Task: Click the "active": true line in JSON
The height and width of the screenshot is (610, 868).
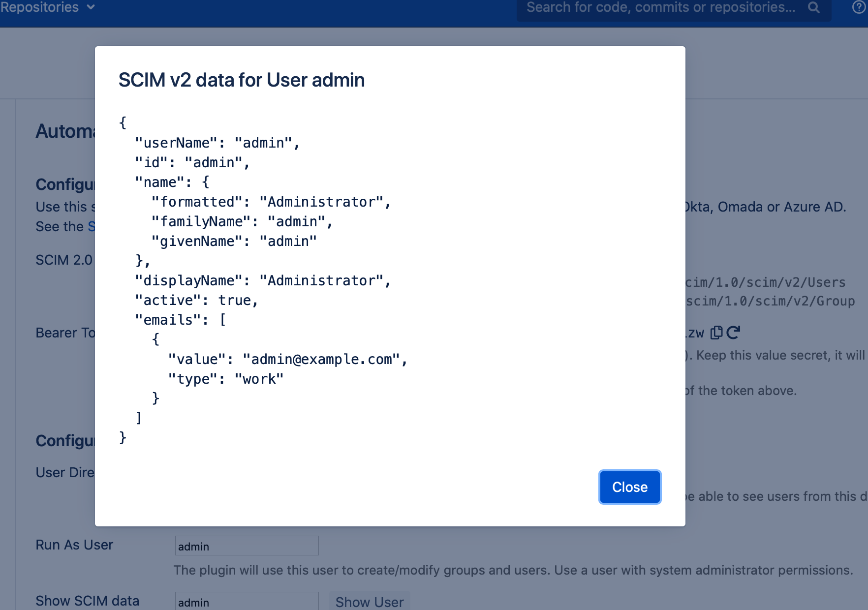Action: [196, 301]
